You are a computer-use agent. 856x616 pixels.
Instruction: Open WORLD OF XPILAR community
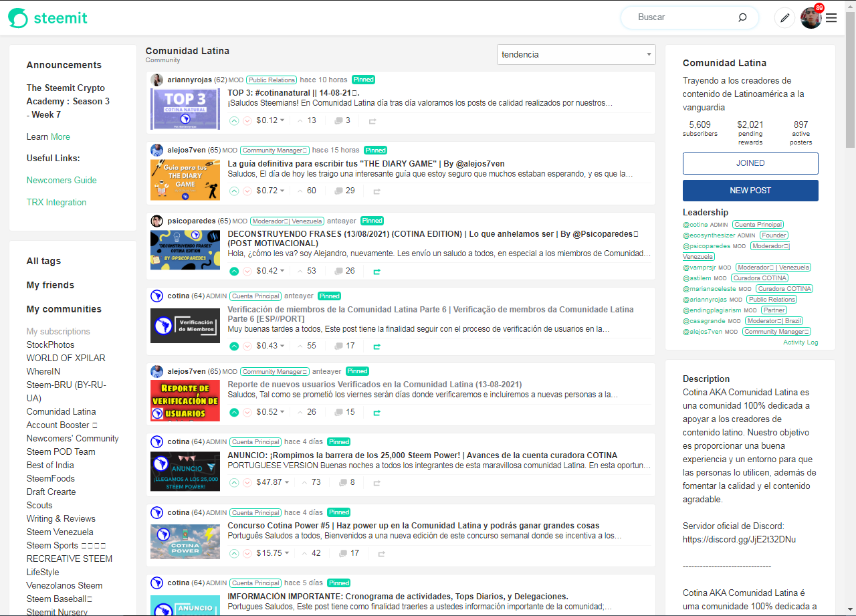point(66,358)
